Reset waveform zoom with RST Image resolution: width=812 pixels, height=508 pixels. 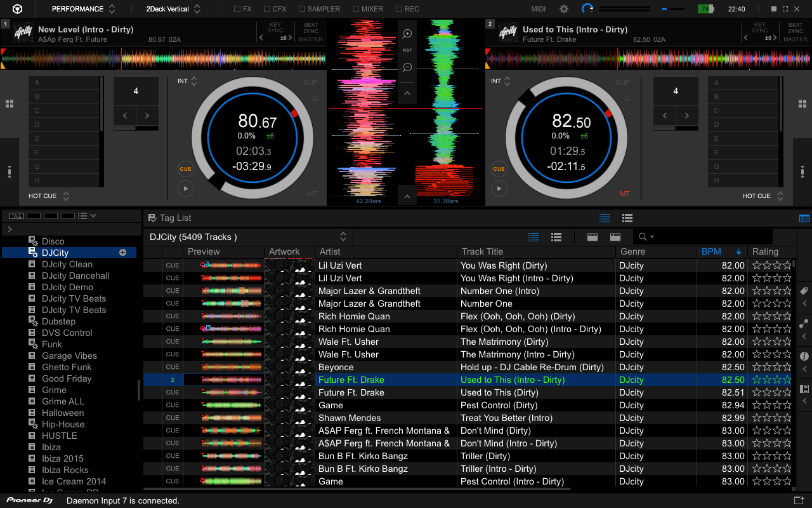point(407,51)
